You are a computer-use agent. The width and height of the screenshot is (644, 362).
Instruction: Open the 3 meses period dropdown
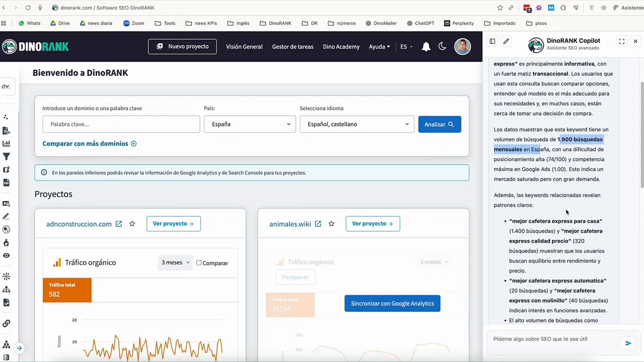[175, 262]
